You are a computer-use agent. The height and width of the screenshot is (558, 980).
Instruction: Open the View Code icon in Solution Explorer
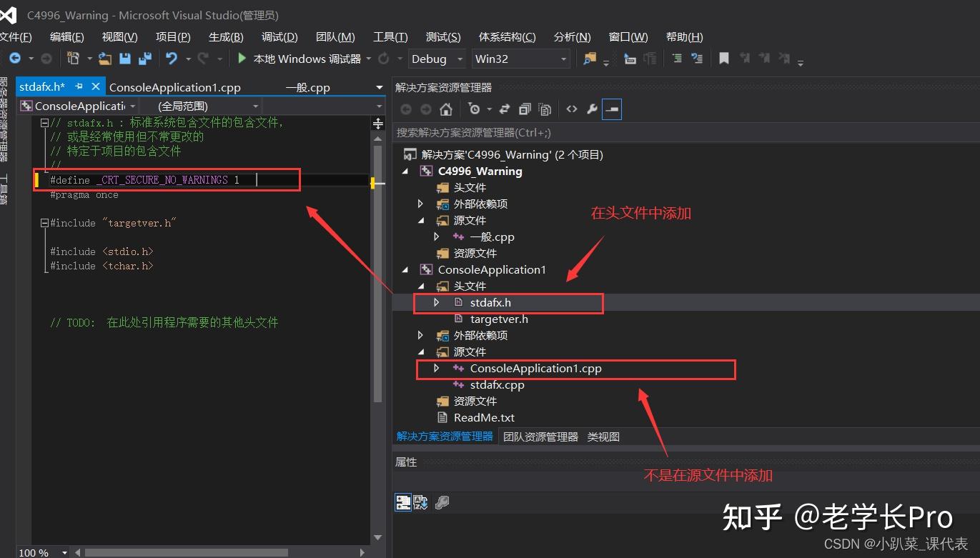pyautogui.click(x=572, y=109)
